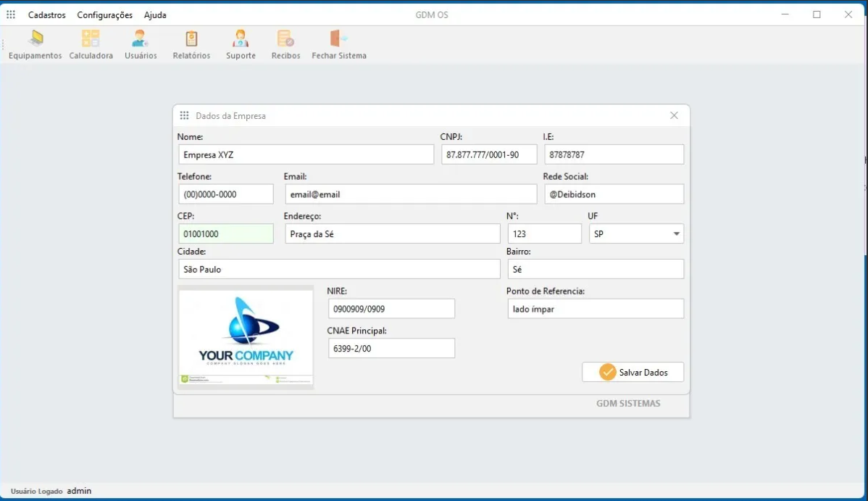The width and height of the screenshot is (868, 501).
Task: Click the grid icon on Dados da Empresa titlebar
Action: (185, 115)
